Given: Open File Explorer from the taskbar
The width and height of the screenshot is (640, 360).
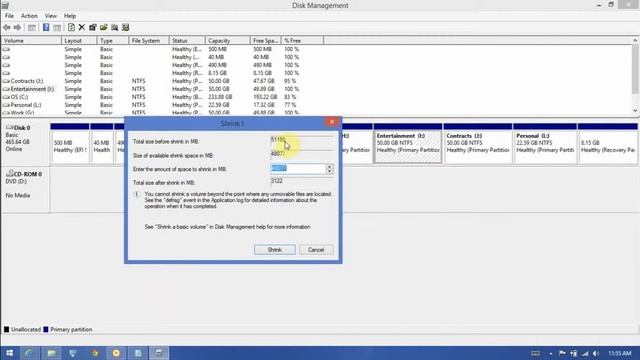Looking at the screenshot, I should click(x=51, y=353).
